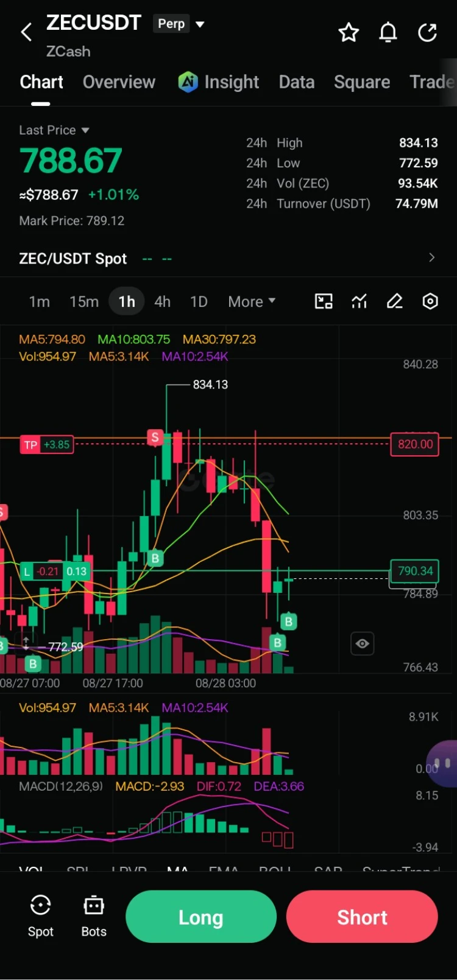This screenshot has width=457, height=980.
Task: Tap the 790.34 green price tag
Action: [415, 571]
